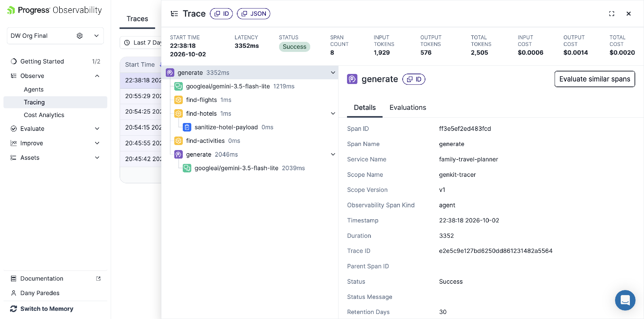Copy the Trace ID button
The width and height of the screenshot is (644, 319).
[x=221, y=14]
